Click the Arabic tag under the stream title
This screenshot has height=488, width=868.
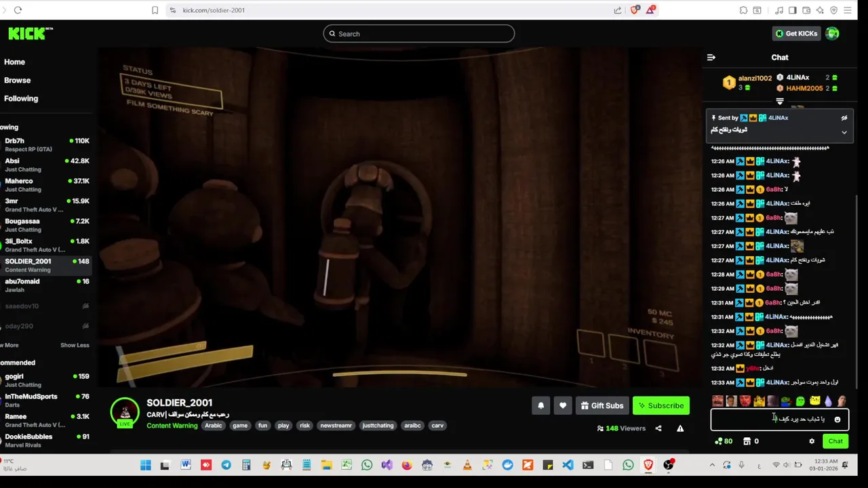click(x=214, y=426)
